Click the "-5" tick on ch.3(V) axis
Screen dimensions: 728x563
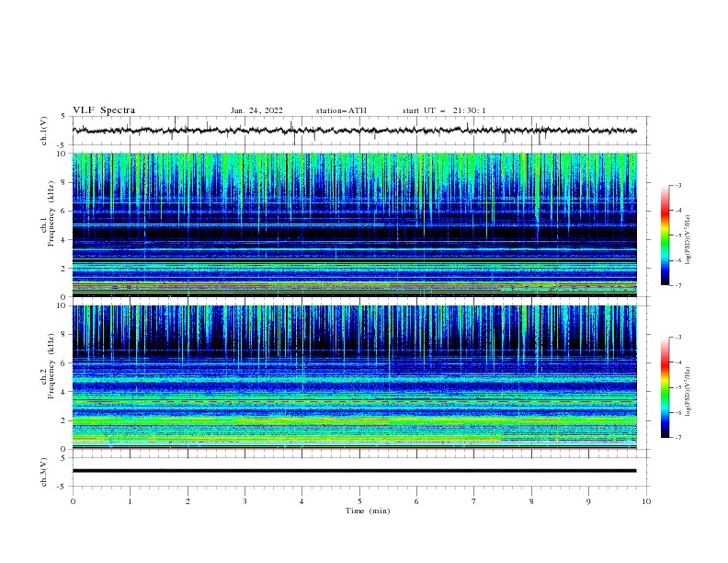coord(63,487)
